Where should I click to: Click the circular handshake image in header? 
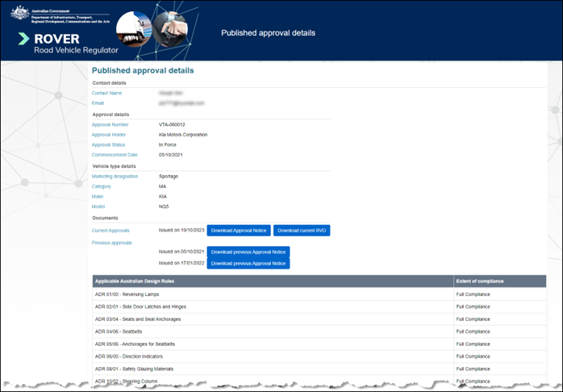click(173, 31)
